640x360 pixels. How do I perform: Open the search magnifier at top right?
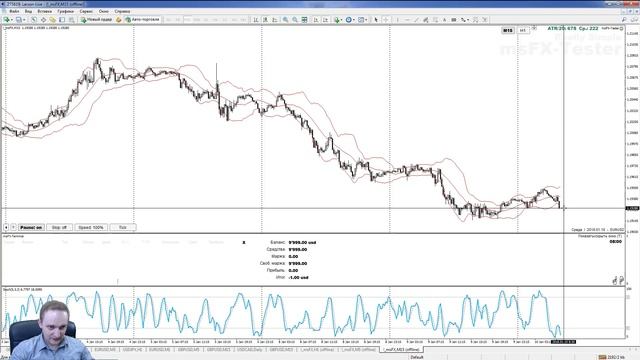pyautogui.click(x=624, y=20)
